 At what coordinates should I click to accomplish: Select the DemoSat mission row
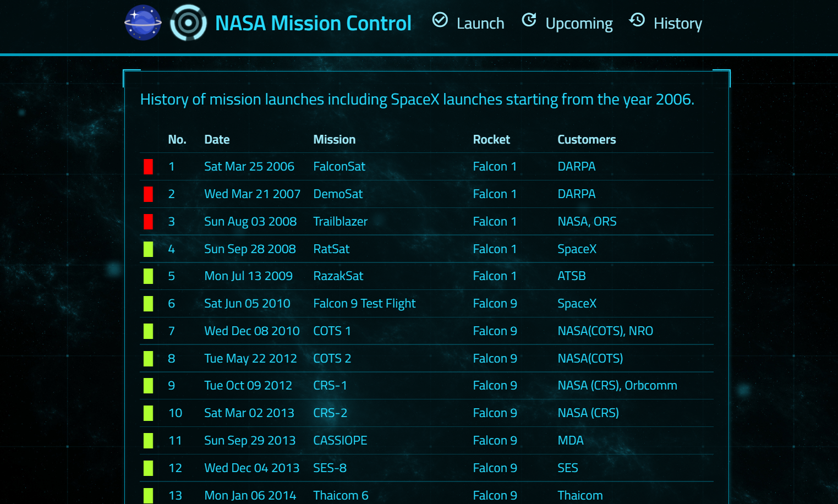338,194
